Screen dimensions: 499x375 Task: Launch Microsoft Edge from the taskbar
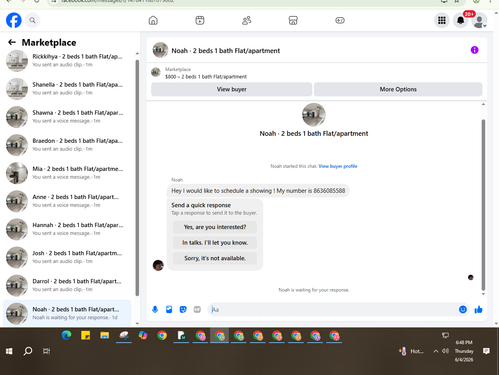67,335
